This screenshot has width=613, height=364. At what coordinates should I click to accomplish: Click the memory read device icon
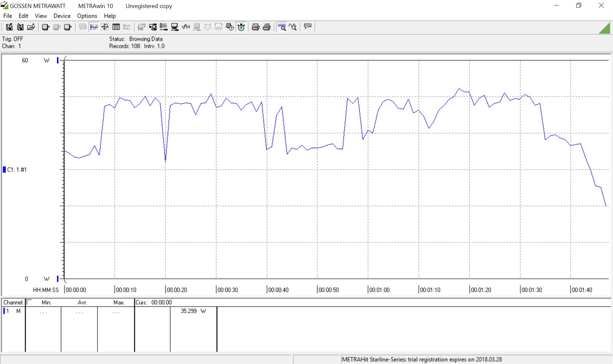point(68,27)
